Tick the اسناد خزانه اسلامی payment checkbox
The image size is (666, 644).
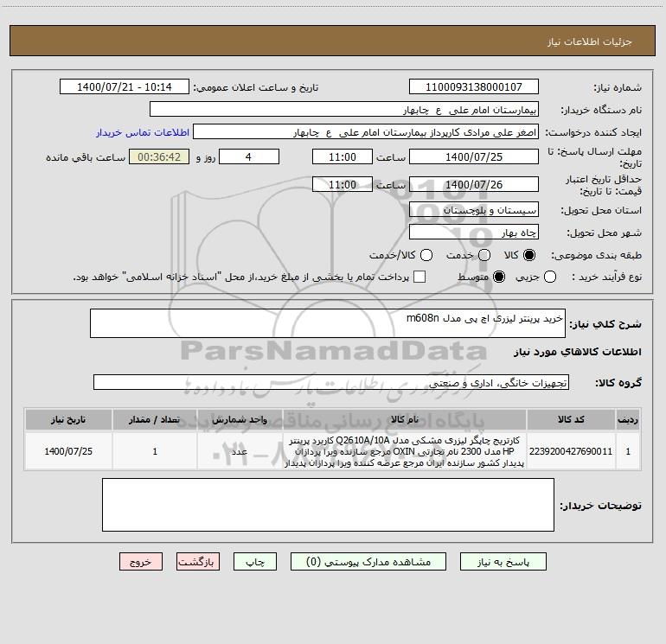pos(419,277)
